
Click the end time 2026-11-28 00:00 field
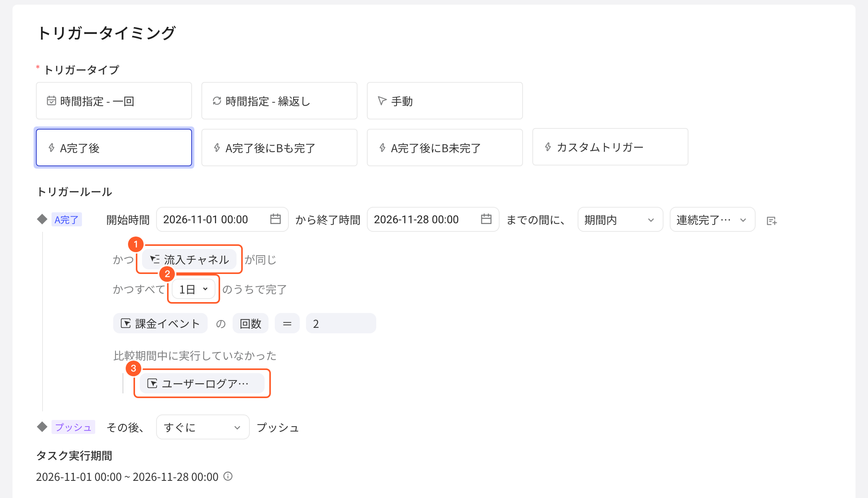click(x=433, y=219)
